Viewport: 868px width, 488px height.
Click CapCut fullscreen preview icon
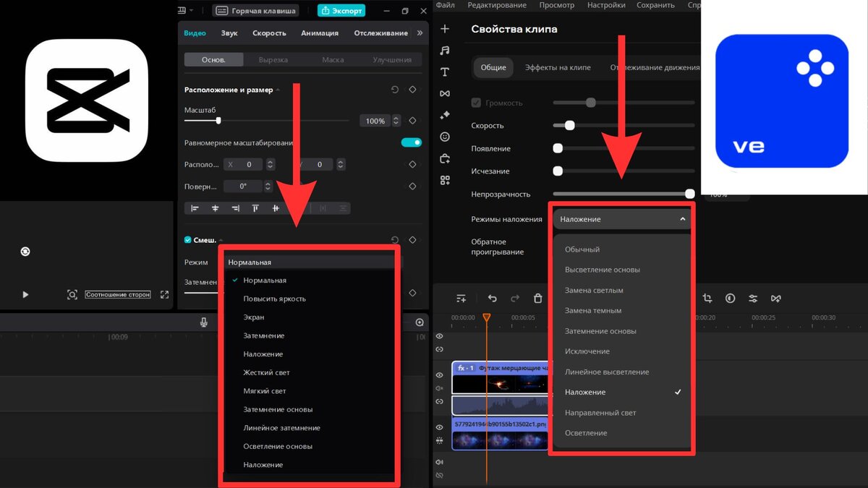pyautogui.click(x=164, y=294)
